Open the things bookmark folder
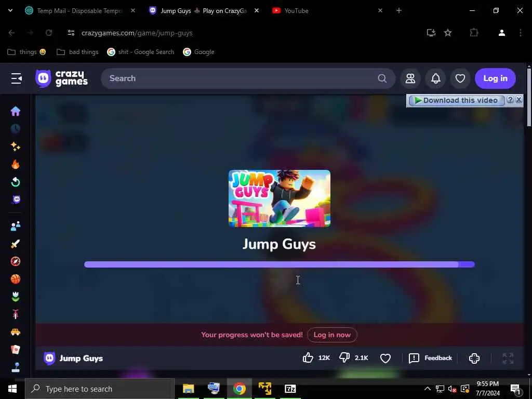Image resolution: width=532 pixels, height=399 pixels. coord(26,52)
